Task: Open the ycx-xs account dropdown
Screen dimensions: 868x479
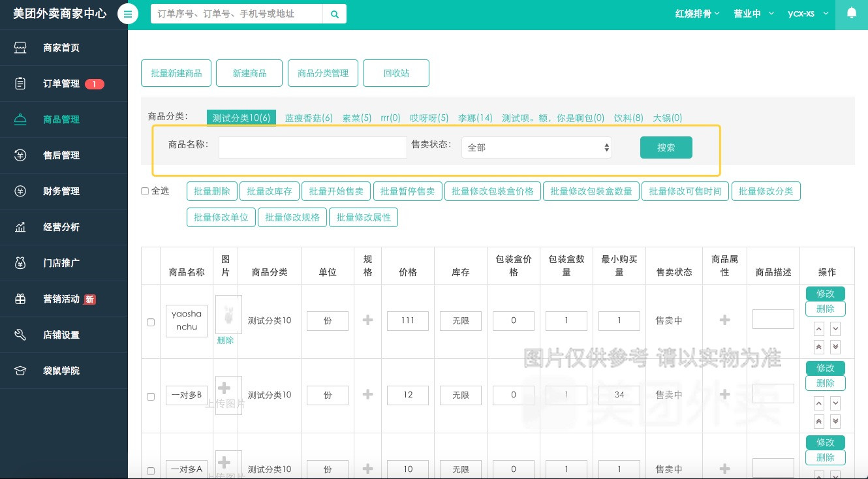Action: point(808,14)
